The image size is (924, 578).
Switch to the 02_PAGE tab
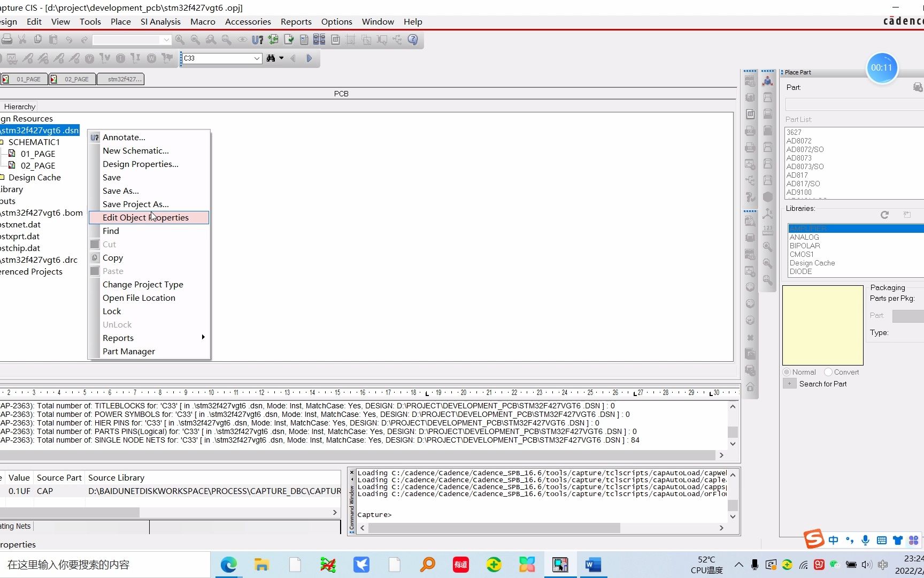pyautogui.click(x=72, y=79)
